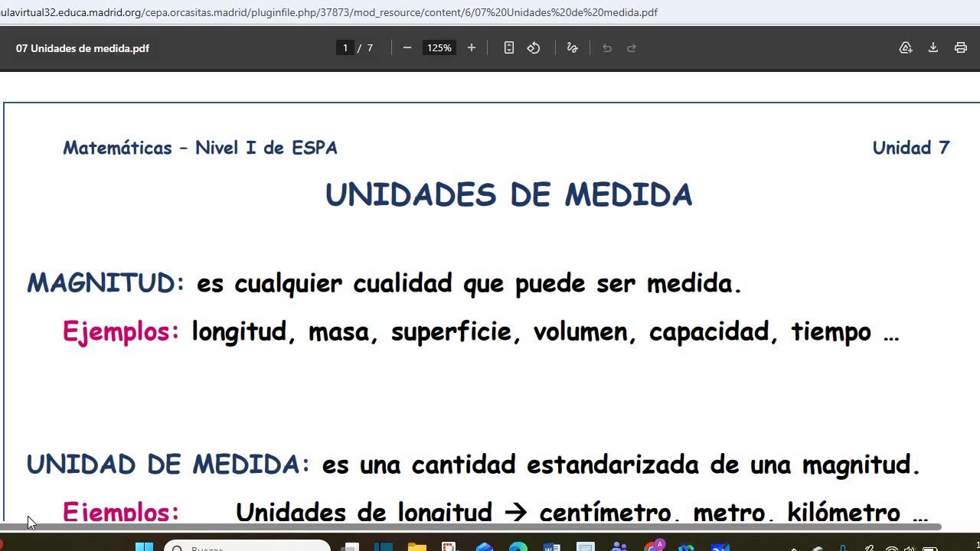
Task: Click the 125% zoom level field
Action: [439, 47]
